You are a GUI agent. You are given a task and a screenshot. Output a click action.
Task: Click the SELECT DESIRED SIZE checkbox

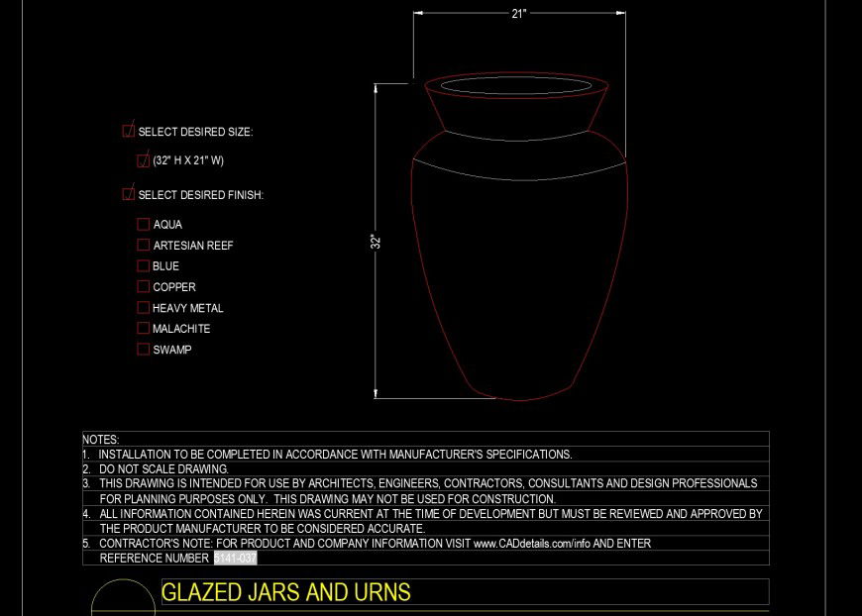click(x=127, y=130)
